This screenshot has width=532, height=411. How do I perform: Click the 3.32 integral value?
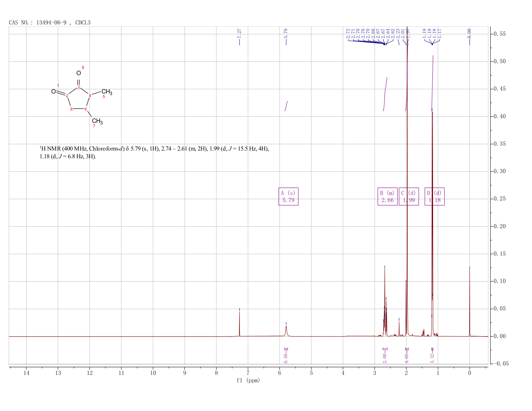(432, 358)
